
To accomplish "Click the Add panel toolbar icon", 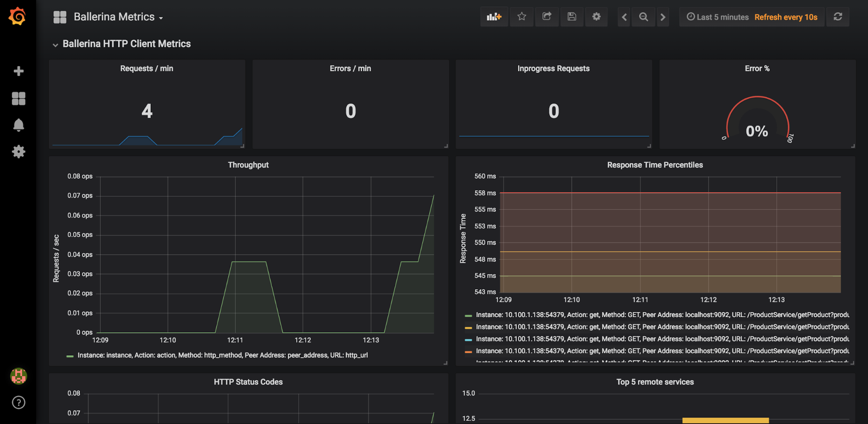I will coord(494,17).
